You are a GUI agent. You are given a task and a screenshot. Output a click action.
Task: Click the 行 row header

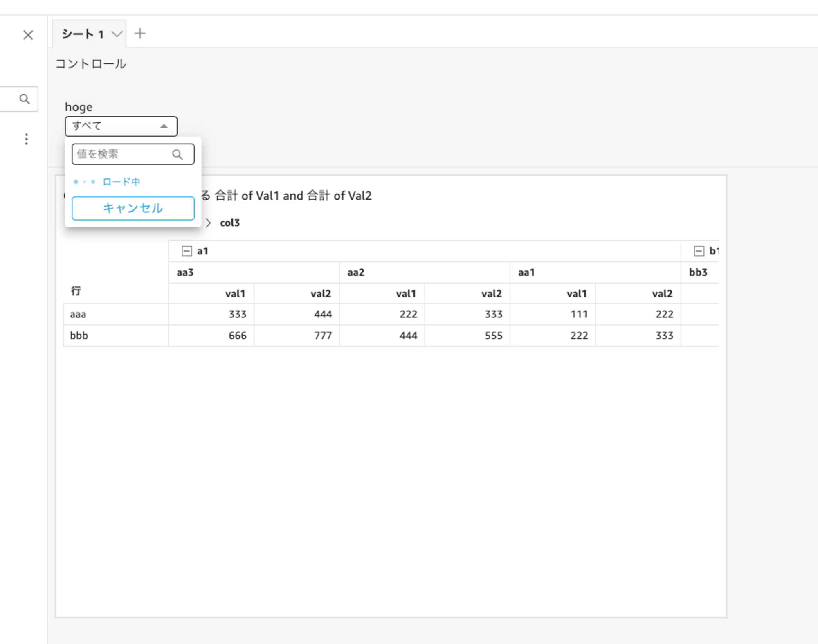(x=76, y=291)
